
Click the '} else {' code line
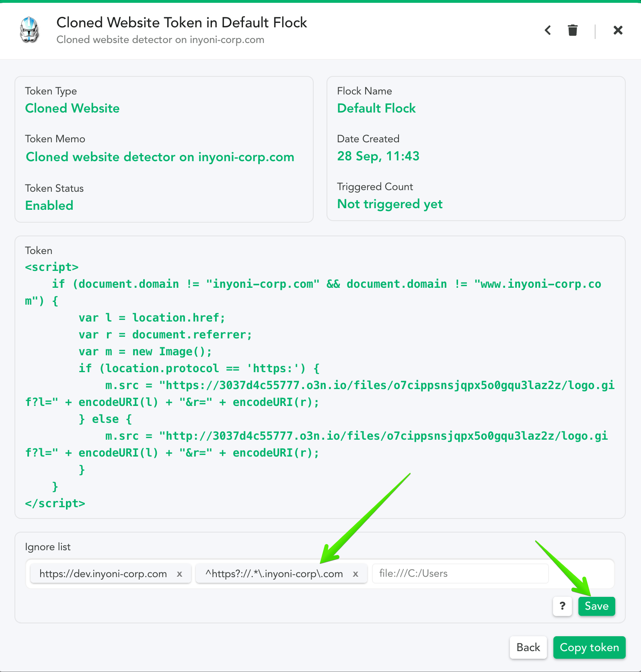point(105,419)
